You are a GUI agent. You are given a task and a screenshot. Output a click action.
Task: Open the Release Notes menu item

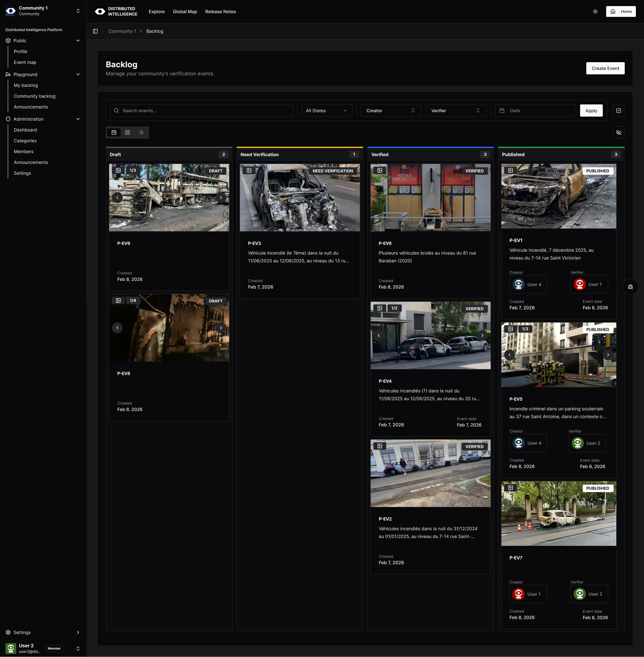[220, 11]
